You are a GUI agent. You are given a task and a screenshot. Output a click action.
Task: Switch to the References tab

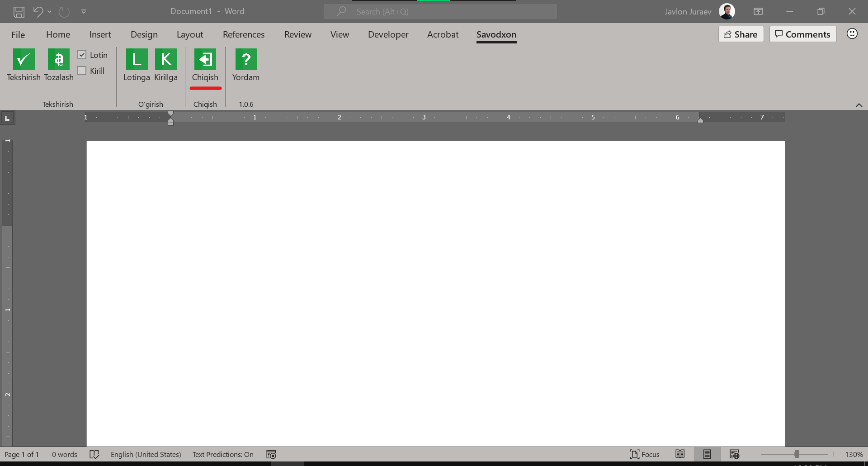[x=243, y=34]
